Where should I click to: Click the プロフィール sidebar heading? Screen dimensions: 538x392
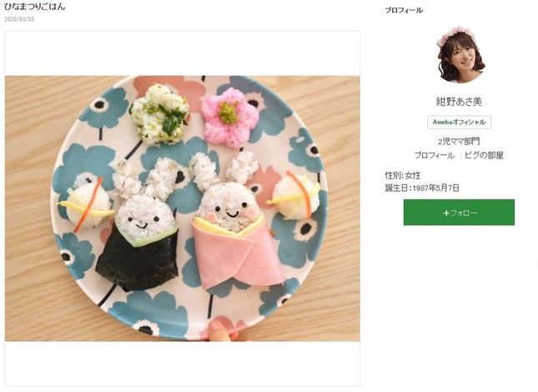click(x=404, y=10)
